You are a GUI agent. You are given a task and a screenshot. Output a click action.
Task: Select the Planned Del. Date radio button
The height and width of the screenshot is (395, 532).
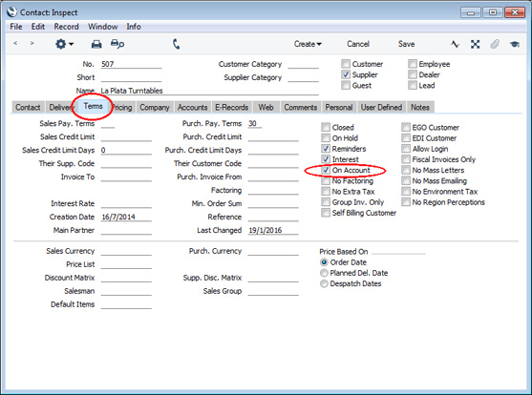(x=324, y=273)
